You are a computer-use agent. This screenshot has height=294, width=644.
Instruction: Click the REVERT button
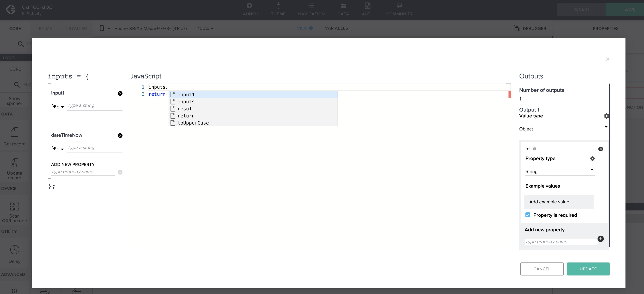click(x=581, y=9)
